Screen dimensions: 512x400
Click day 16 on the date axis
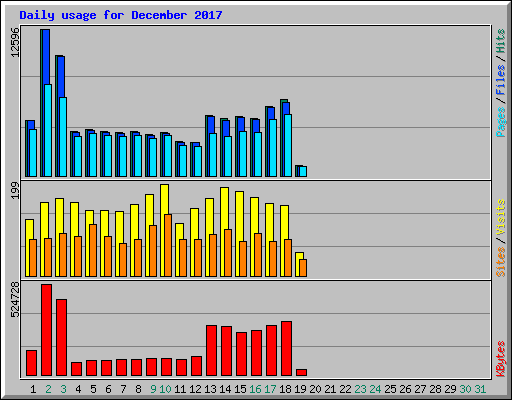click(x=255, y=389)
